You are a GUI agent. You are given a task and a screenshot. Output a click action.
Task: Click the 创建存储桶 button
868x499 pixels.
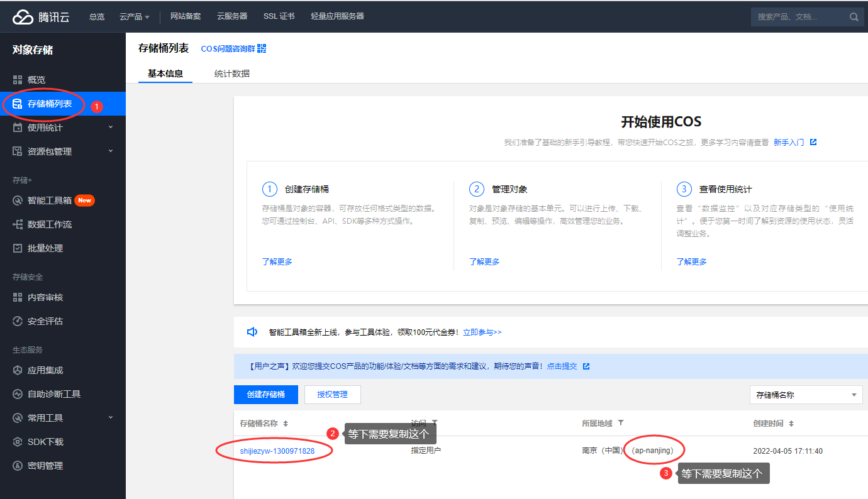(x=266, y=395)
